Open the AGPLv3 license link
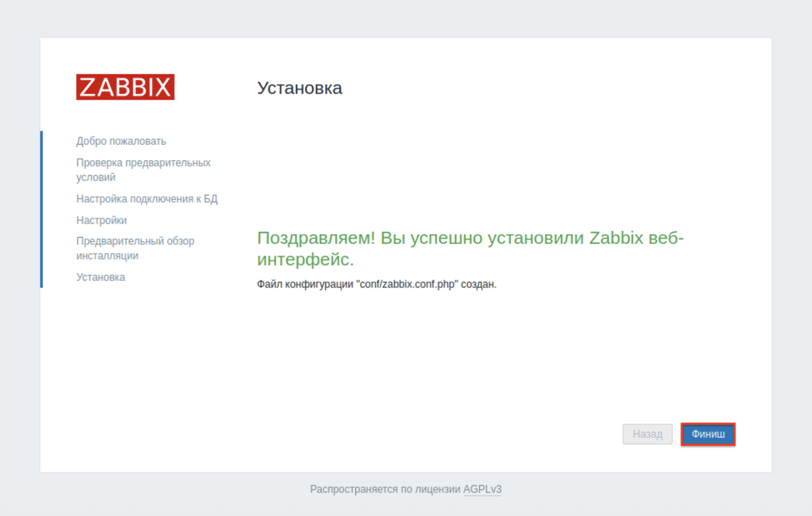Image resolution: width=812 pixels, height=516 pixels. [x=482, y=489]
